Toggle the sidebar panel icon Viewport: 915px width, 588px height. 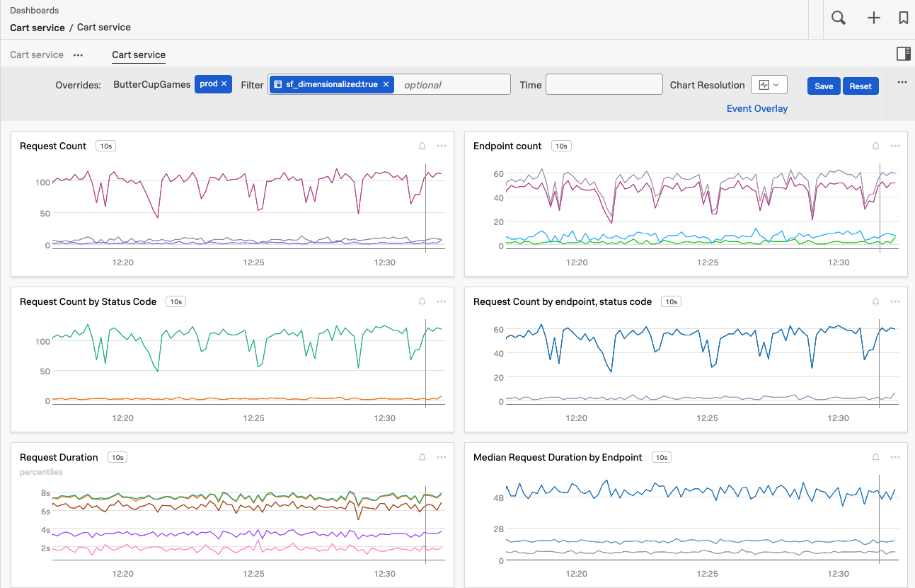coord(903,54)
